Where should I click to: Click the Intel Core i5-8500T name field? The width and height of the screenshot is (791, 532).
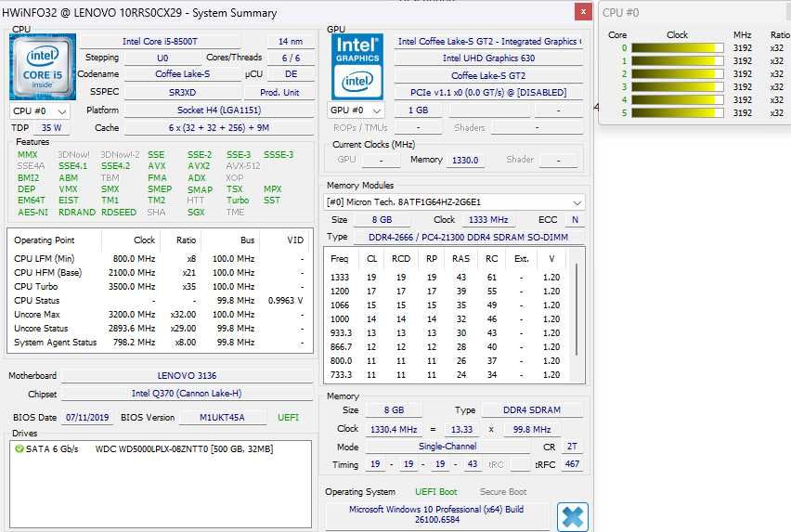pos(160,42)
